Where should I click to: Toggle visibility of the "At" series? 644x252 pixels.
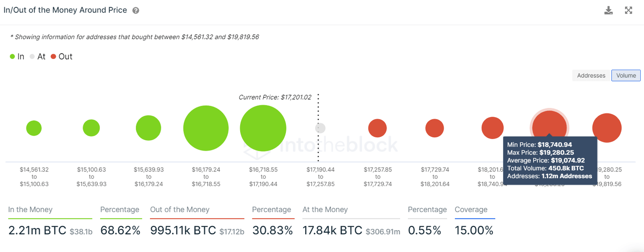point(37,56)
